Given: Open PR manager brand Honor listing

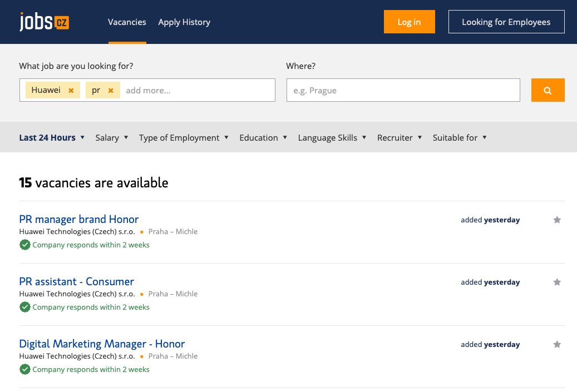Looking at the screenshot, I should (x=79, y=219).
